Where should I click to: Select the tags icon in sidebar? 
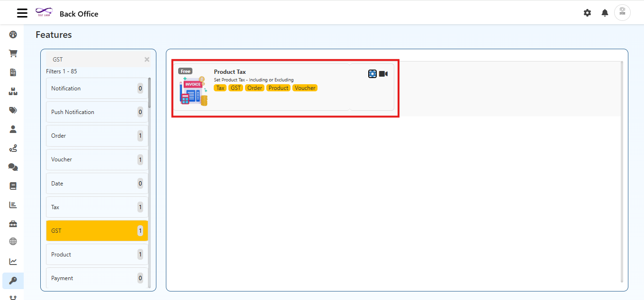coord(13,110)
